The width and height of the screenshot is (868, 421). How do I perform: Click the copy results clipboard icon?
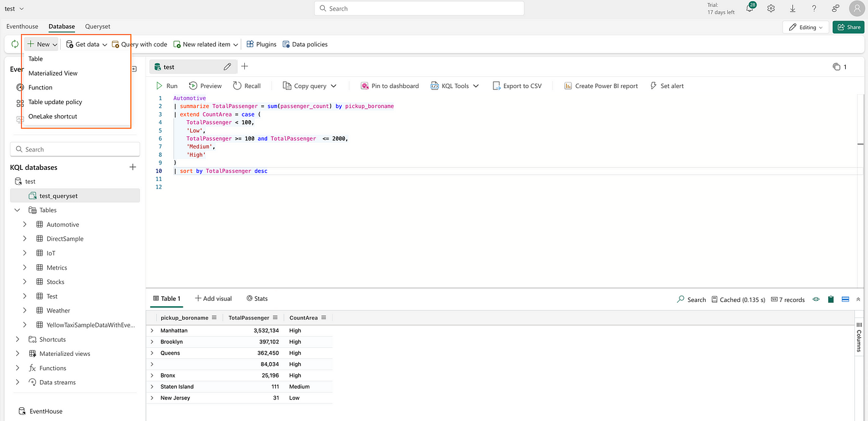[831, 299]
